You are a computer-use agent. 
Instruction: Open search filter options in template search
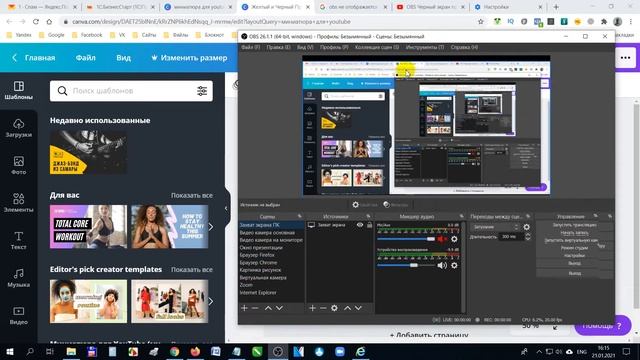click(x=202, y=91)
